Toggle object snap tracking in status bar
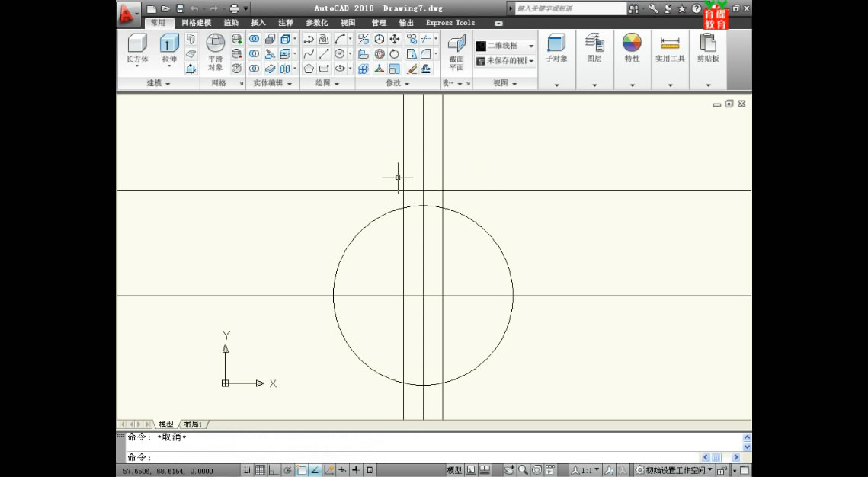The width and height of the screenshot is (868, 477). (x=315, y=470)
